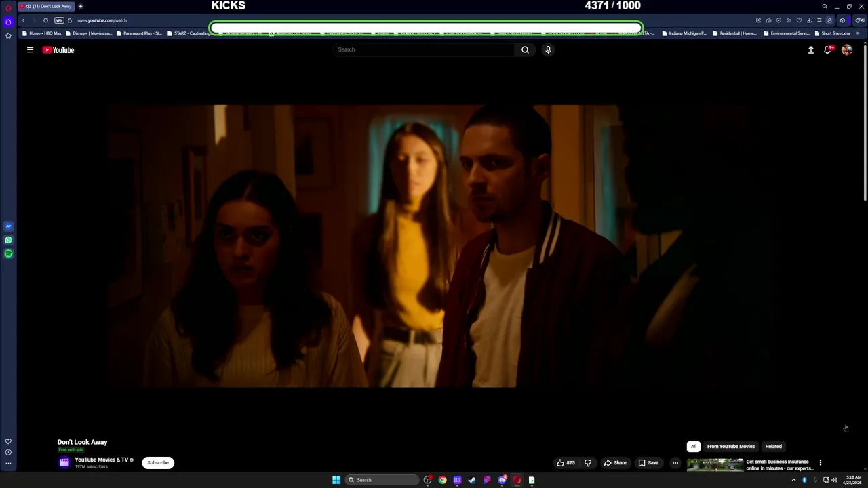This screenshot has height=488, width=868.
Task: Select the From YouTube Movies chip
Action: tap(730, 447)
